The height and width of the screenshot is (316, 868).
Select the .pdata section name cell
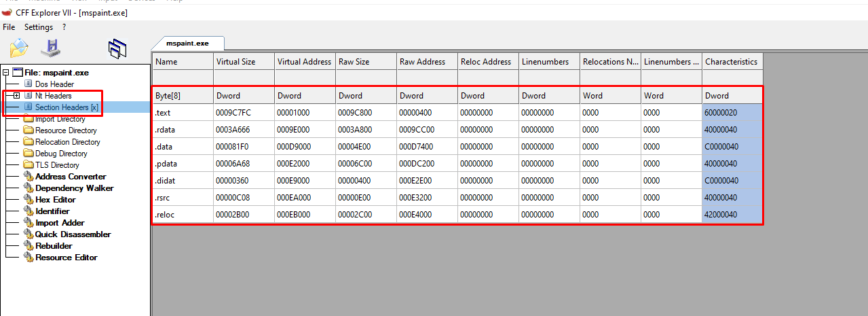coord(183,163)
